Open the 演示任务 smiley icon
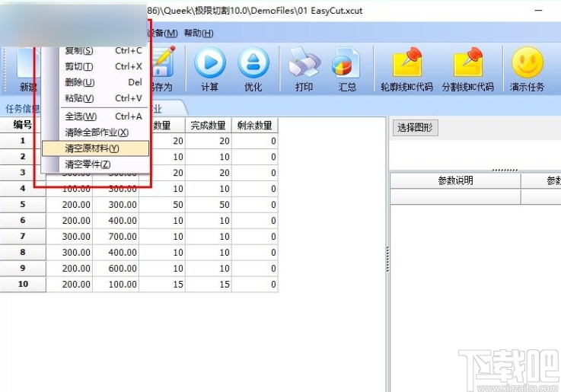 click(528, 62)
